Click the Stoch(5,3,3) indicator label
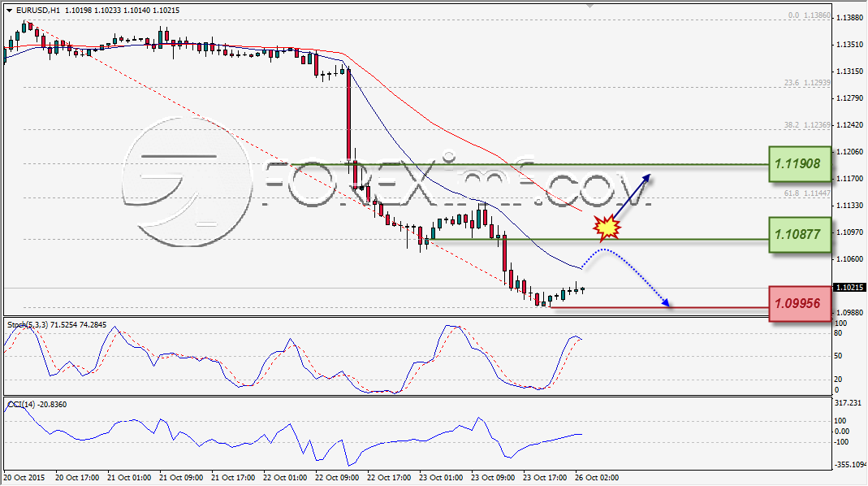This screenshot has height=486, width=868. point(27,325)
